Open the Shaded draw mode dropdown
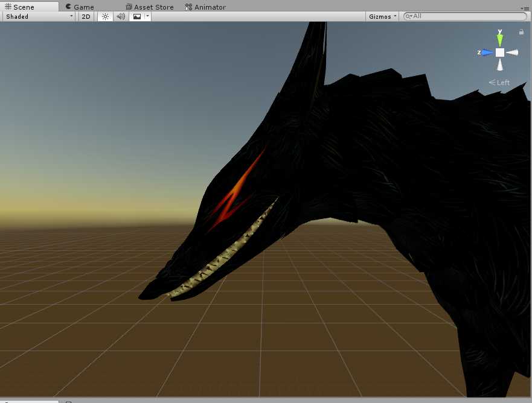This screenshot has width=532, height=403. point(39,16)
